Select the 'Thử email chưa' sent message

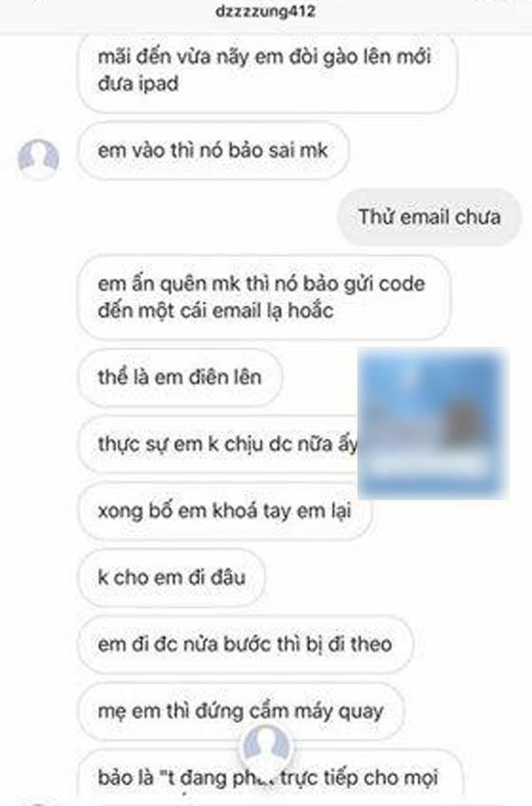(429, 217)
